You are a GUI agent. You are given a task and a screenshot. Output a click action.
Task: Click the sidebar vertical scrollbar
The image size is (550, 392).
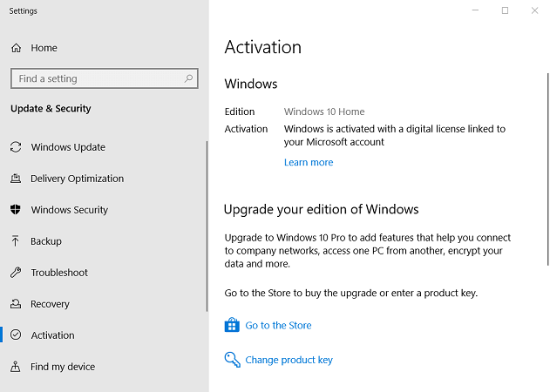tap(207, 225)
